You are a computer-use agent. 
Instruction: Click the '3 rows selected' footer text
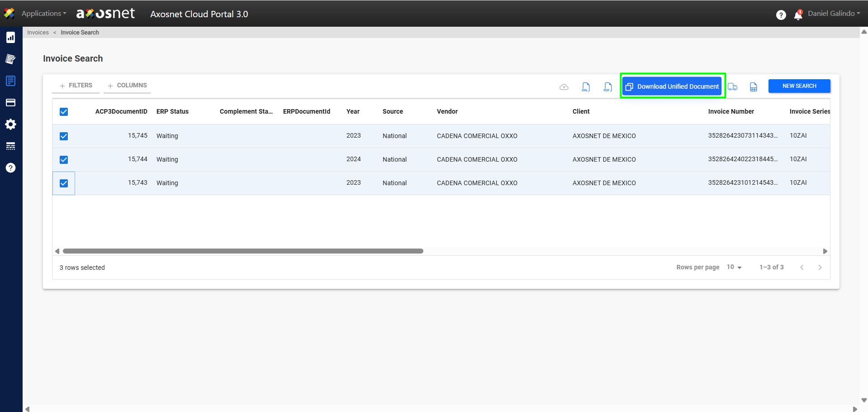tap(82, 268)
